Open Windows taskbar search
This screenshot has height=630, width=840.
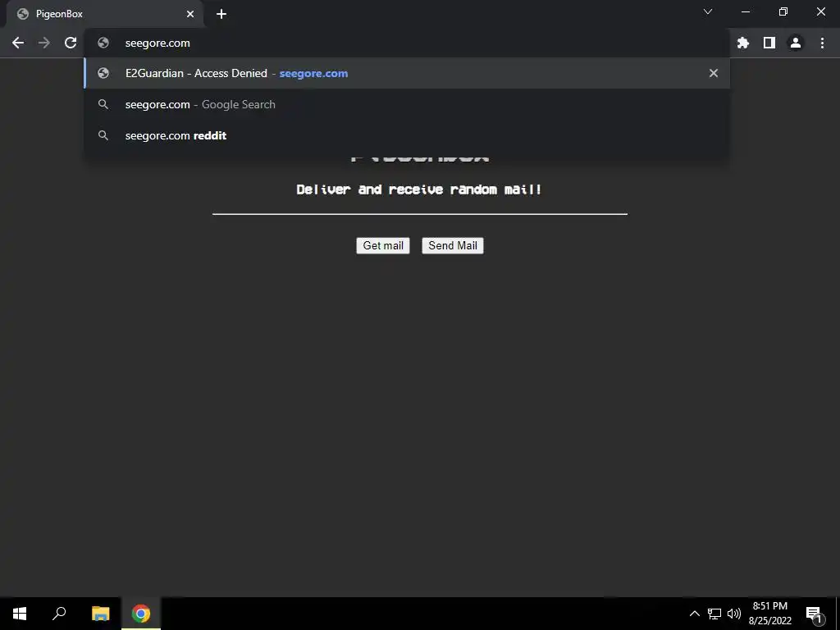[x=59, y=614]
